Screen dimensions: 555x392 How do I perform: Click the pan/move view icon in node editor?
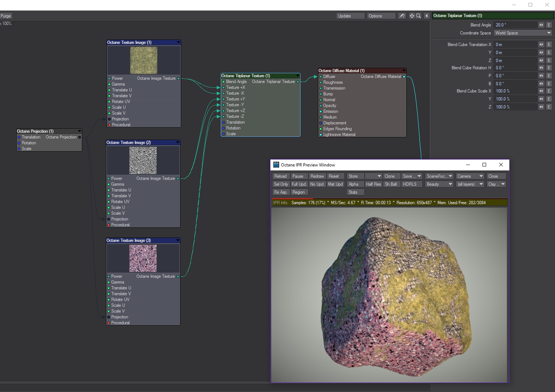point(412,16)
